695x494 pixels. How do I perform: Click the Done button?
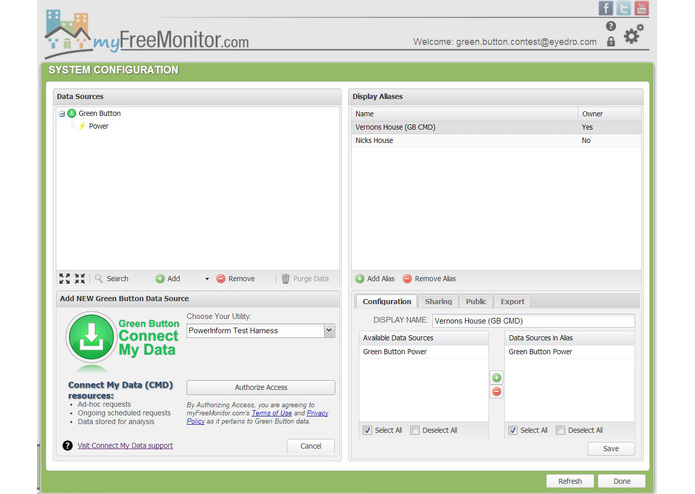click(622, 481)
